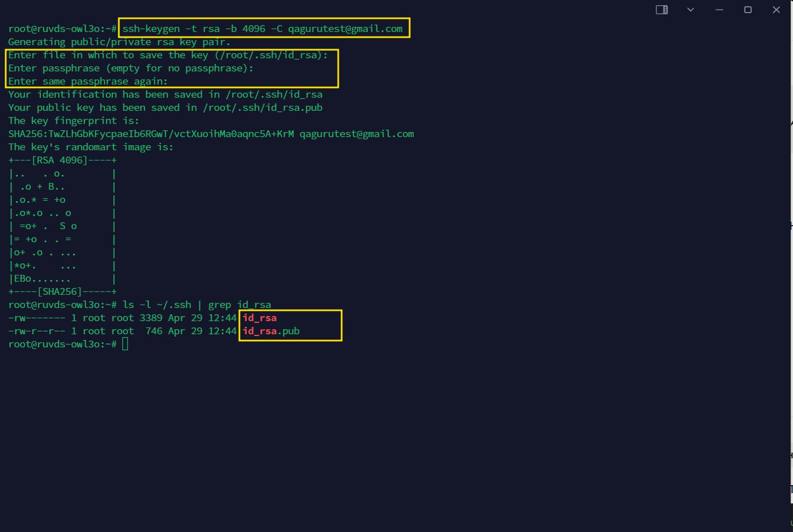The height and width of the screenshot is (532, 793).
Task: Click the 'id_rsa' private key filename
Action: point(259,318)
